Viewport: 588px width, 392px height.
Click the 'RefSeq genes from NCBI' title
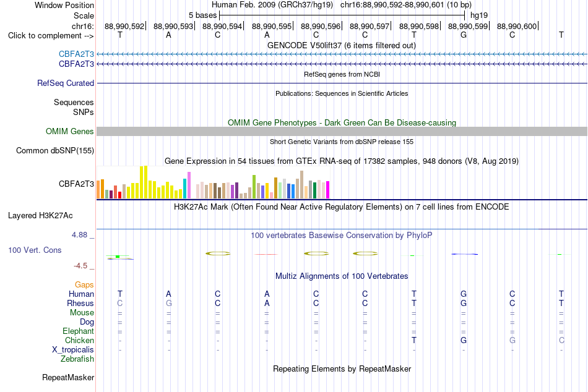(342, 74)
